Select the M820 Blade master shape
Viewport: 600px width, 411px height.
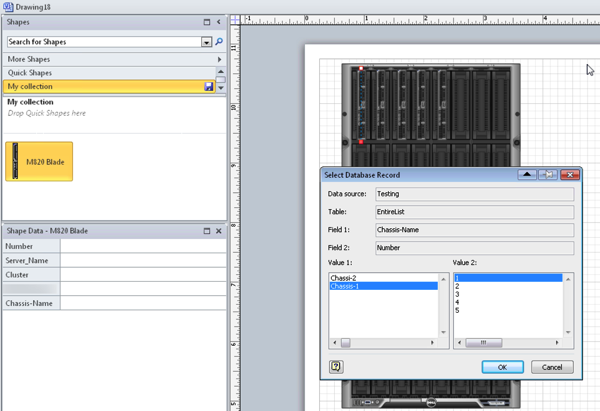point(39,161)
